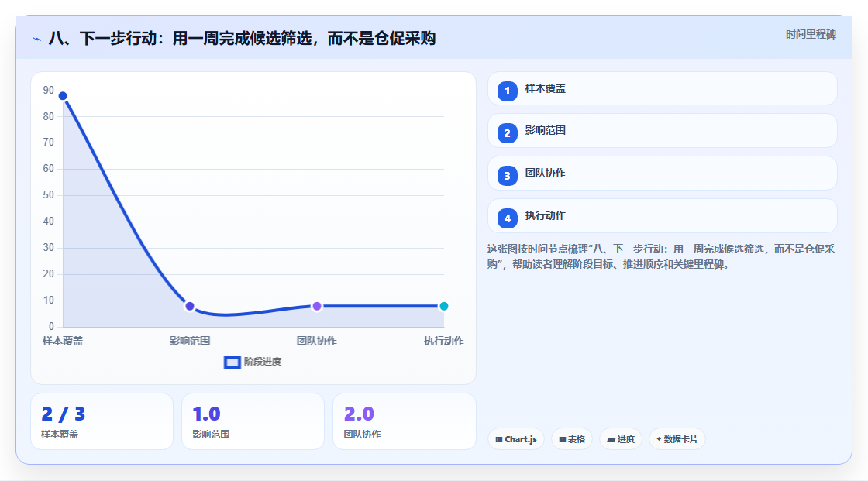The image size is (868, 481).
Task: Click the 1.0 影响范围 stat card
Action: [253, 421]
